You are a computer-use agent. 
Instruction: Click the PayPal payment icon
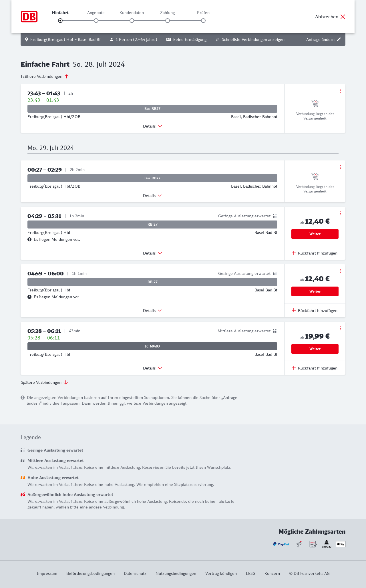(x=281, y=544)
